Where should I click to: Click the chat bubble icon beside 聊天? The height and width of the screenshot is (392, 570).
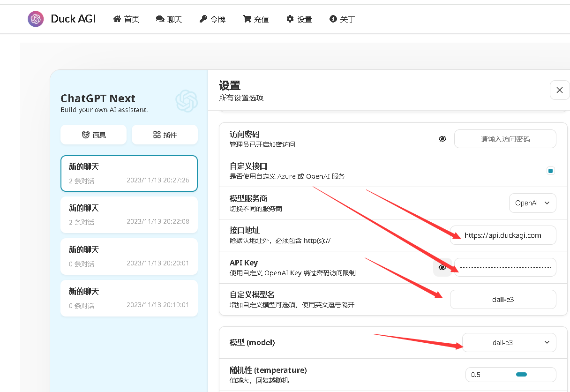click(160, 19)
